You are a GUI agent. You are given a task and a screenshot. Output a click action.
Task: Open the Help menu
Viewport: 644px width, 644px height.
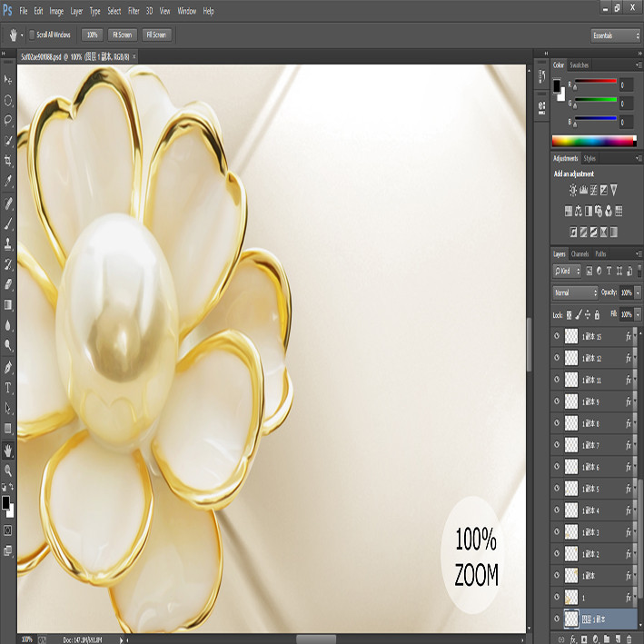[x=208, y=11]
